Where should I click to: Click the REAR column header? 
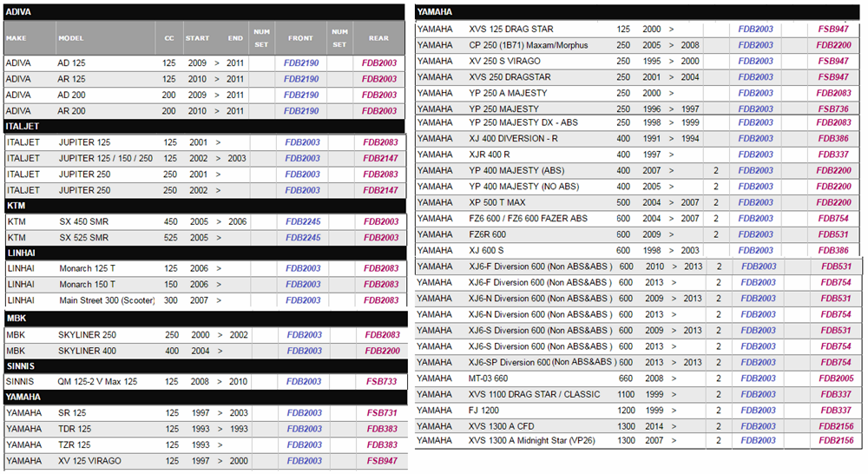click(x=378, y=38)
